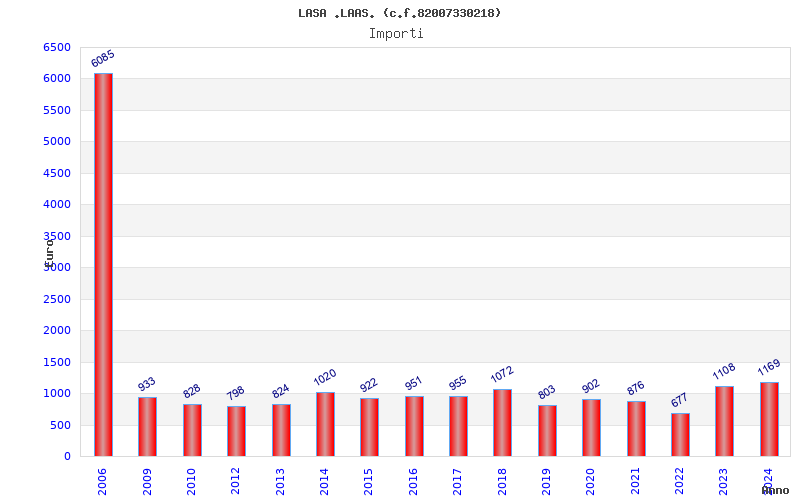Click the 2010 bar valued 828
Screen dimensions: 800x500
pyautogui.click(x=192, y=430)
